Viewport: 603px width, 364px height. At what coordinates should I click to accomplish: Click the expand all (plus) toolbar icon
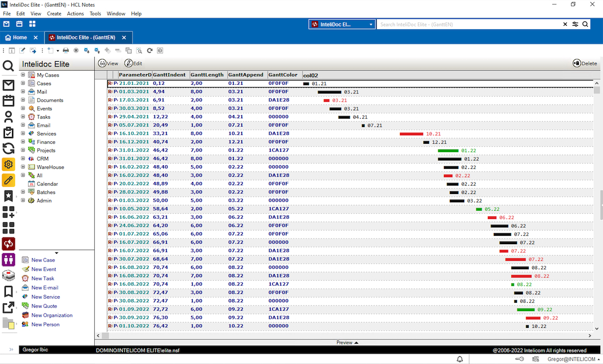click(x=107, y=50)
